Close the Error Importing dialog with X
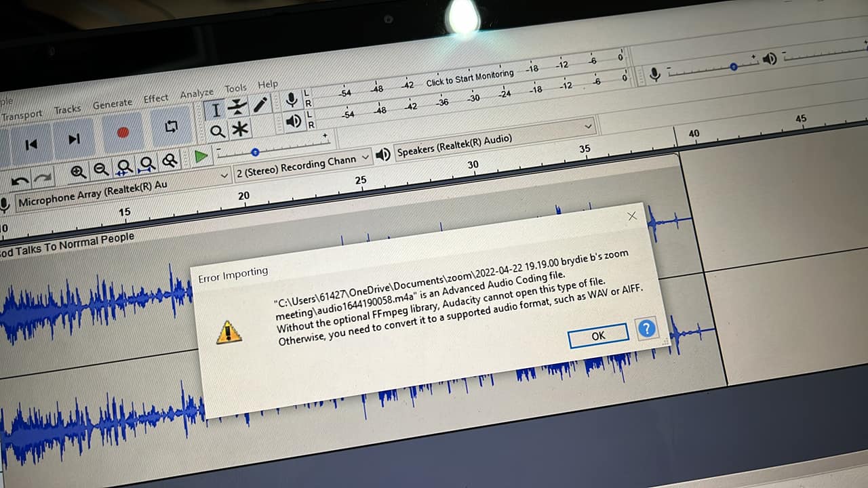 click(x=632, y=216)
